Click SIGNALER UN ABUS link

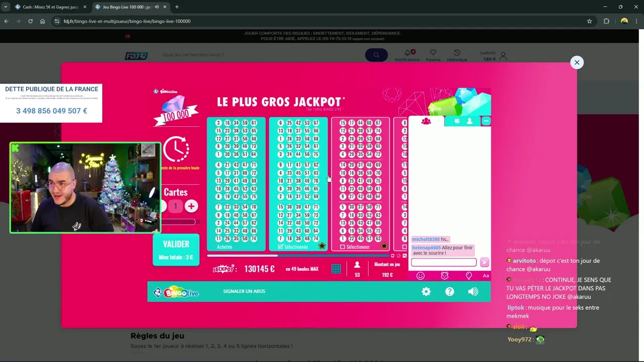click(x=244, y=291)
